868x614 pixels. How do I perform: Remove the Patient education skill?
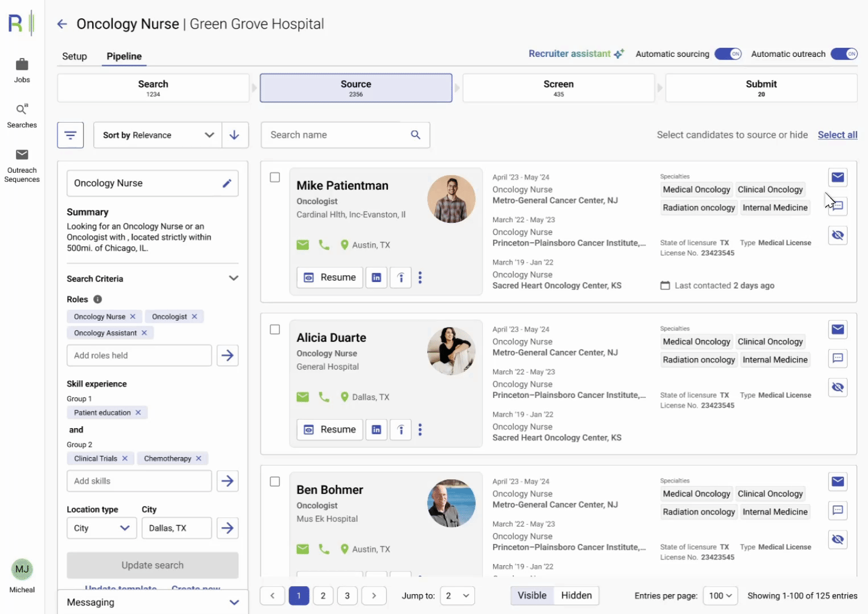(x=138, y=413)
